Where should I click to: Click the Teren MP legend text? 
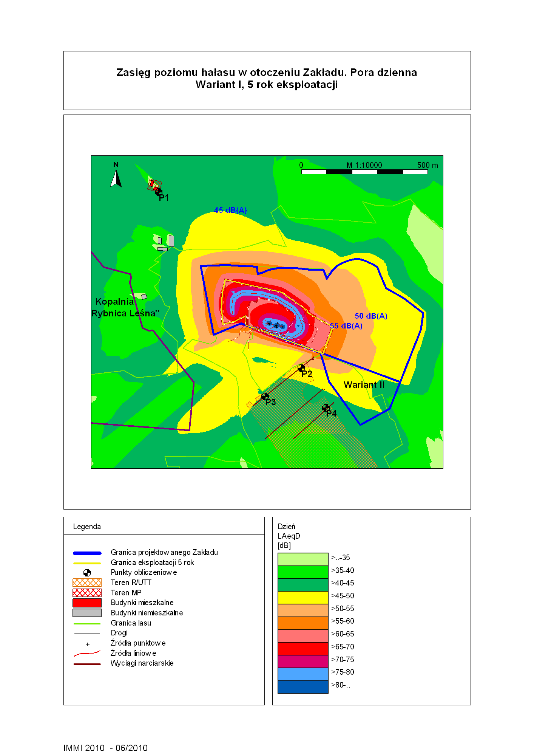click(126, 593)
